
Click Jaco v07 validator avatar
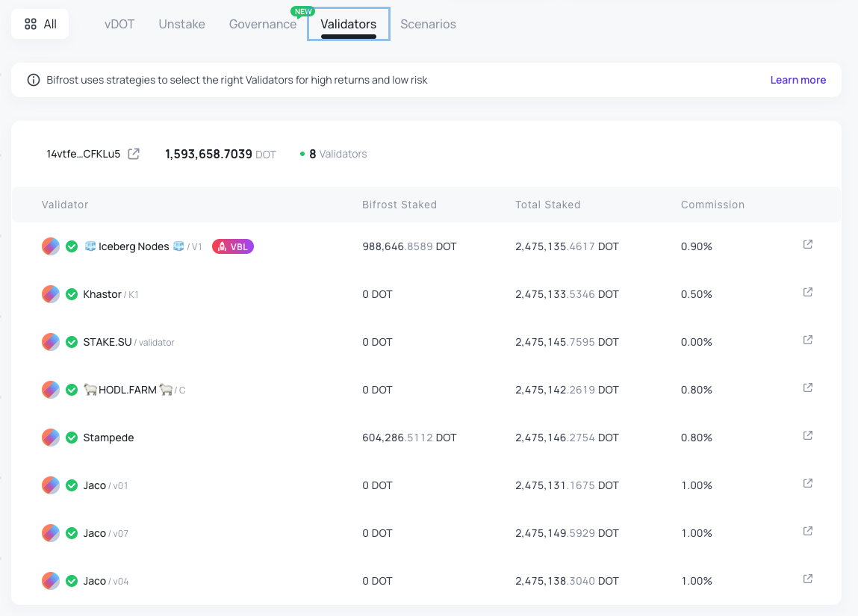pos(51,533)
